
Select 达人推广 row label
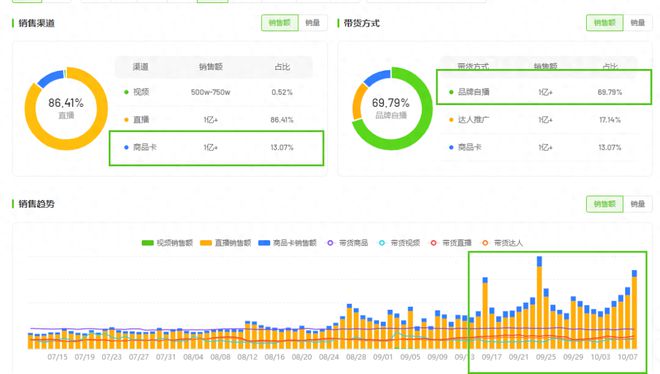click(x=474, y=120)
